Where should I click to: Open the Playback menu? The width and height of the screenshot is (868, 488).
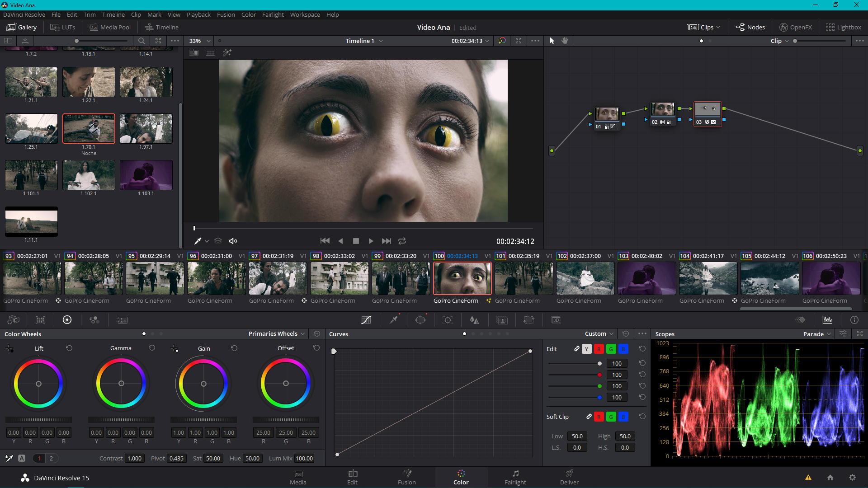198,14
